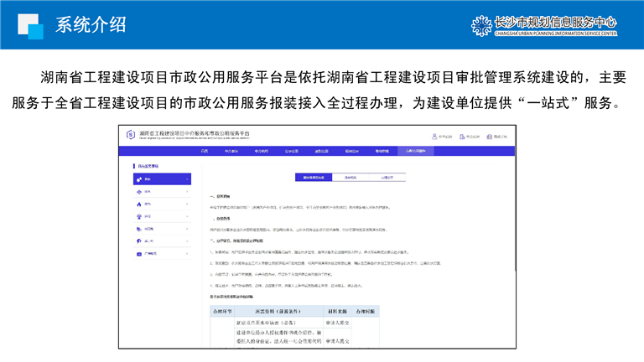Click the diamond-shaped icon in second sidebar row
This screenshot has width=644, height=362.
pyautogui.click(x=138, y=191)
